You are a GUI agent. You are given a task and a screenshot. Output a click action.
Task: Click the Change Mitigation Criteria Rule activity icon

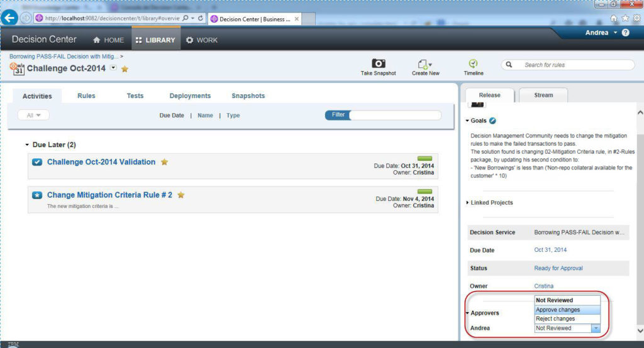(x=37, y=195)
